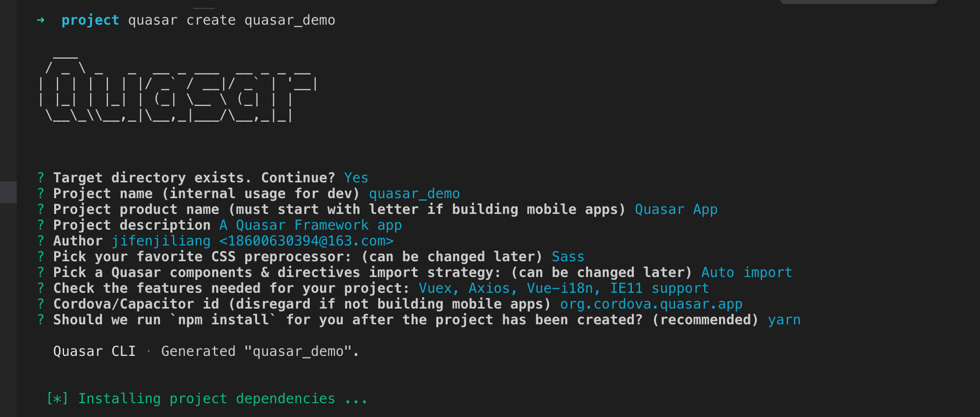Click the 'yarn' install answer
Screen dimensions: 980x417
click(784, 320)
